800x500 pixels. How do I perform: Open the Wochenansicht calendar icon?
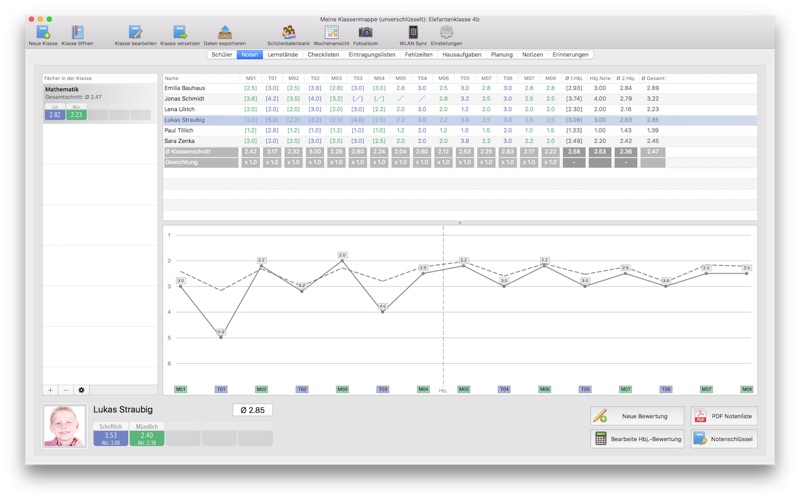[332, 33]
